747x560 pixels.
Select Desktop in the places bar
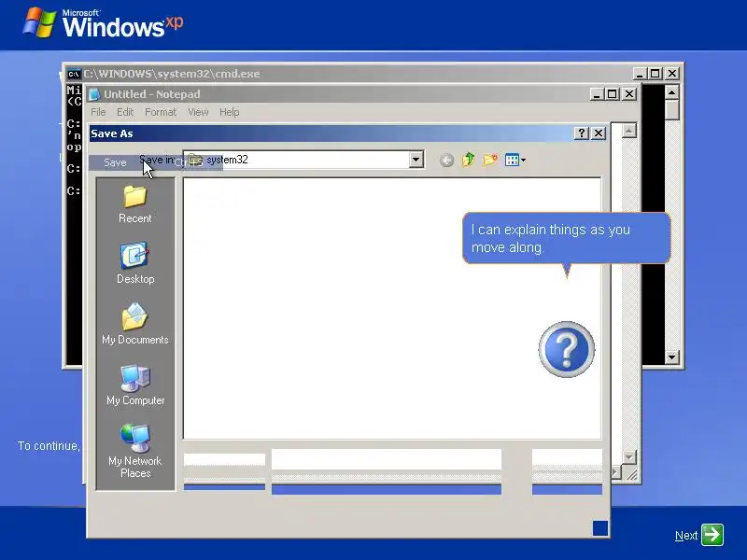click(134, 264)
